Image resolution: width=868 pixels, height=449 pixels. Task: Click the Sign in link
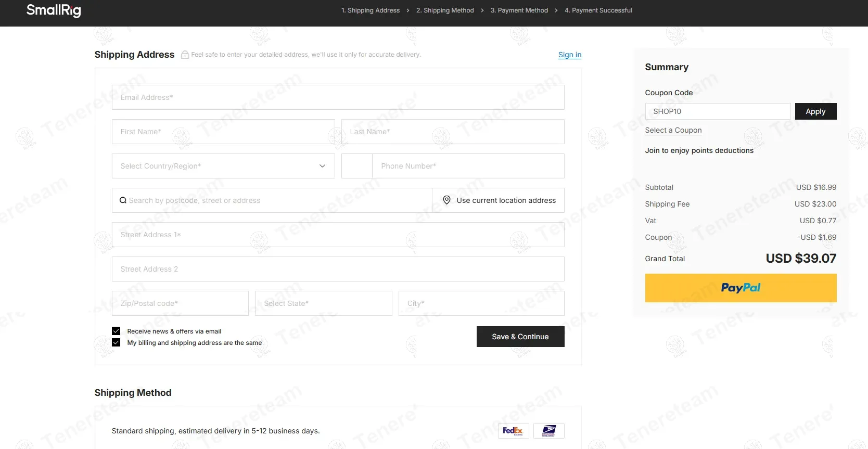pos(570,55)
